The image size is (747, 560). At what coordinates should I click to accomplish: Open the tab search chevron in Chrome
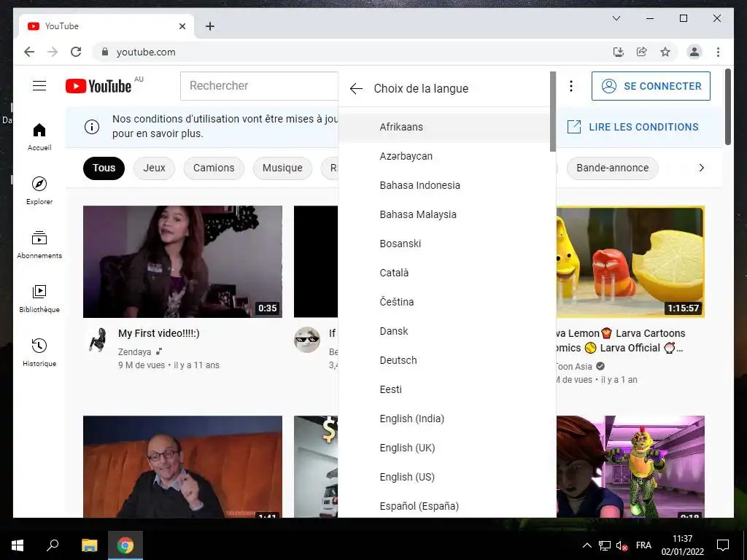click(616, 18)
